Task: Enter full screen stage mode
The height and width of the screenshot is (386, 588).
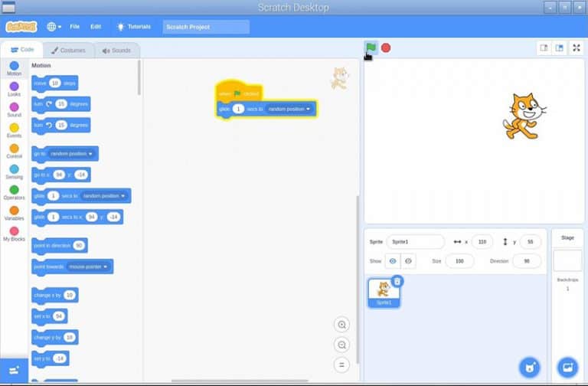Action: [x=576, y=47]
